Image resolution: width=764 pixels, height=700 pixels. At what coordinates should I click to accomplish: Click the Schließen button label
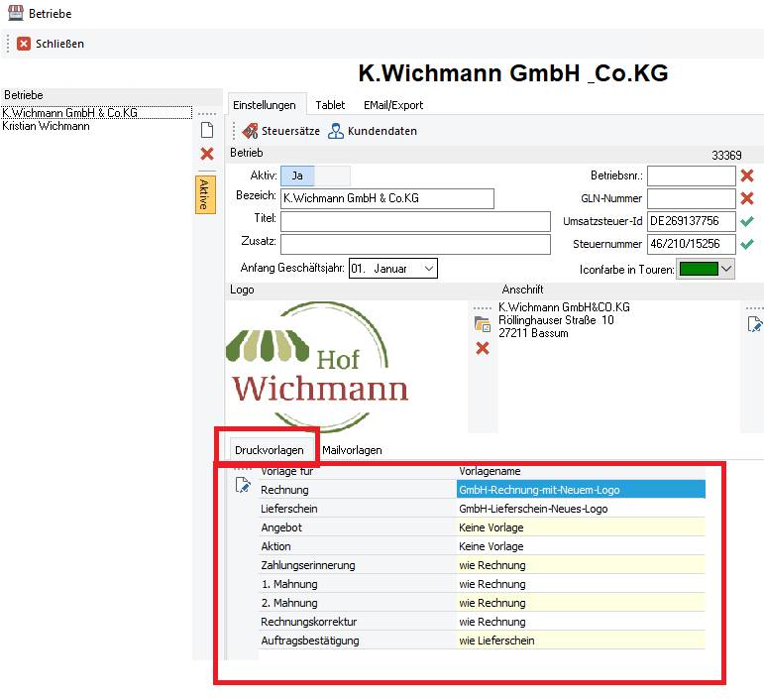(59, 44)
